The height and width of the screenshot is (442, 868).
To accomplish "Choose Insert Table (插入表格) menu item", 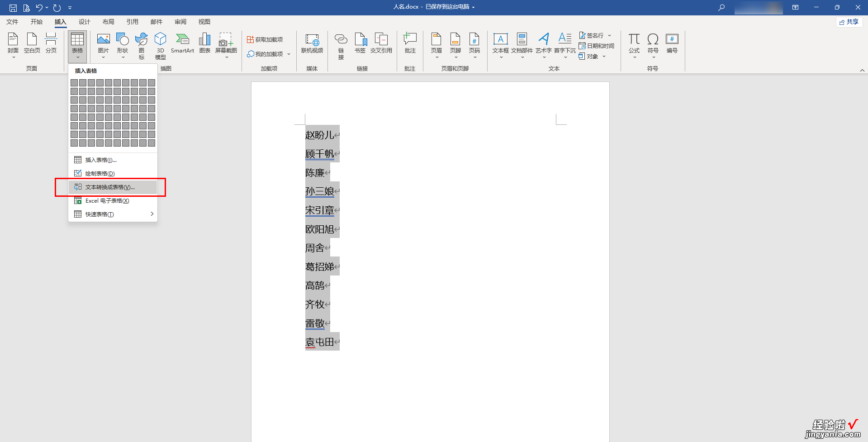I will tap(113, 160).
